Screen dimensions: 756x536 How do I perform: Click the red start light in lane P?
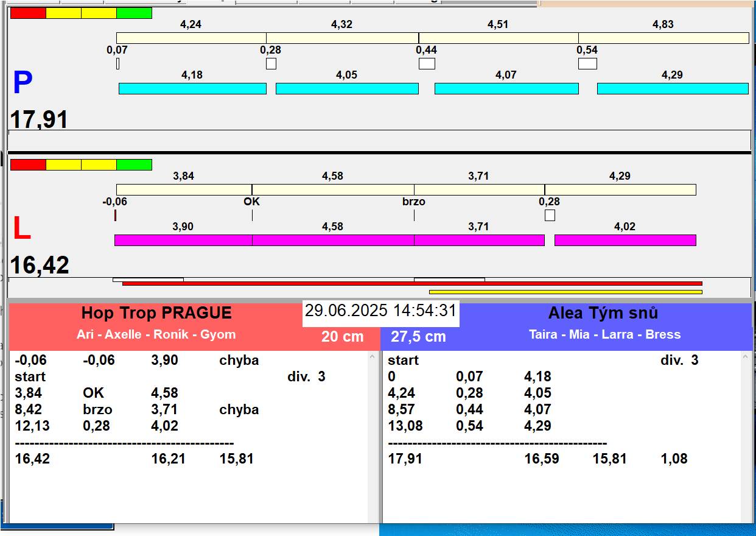pyautogui.click(x=28, y=13)
